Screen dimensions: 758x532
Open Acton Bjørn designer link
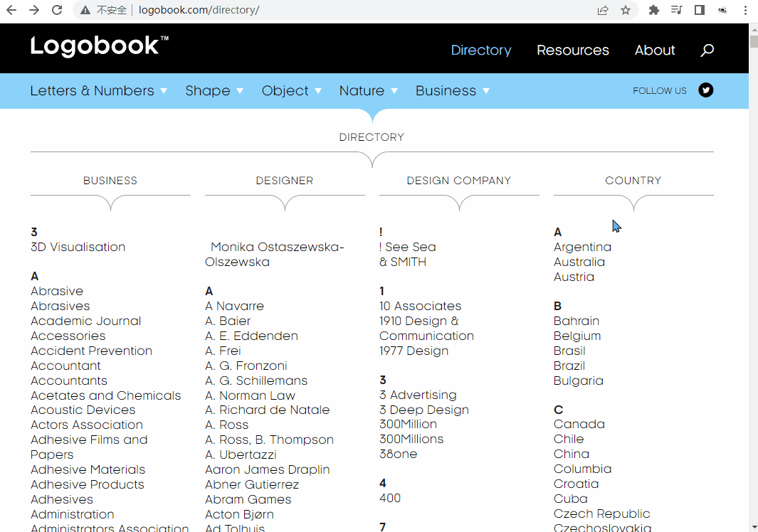[239, 515]
